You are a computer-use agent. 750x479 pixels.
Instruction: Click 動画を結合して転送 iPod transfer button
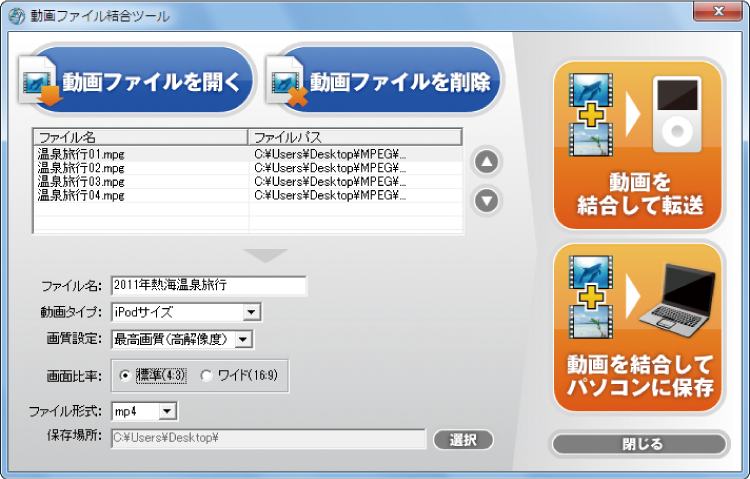[x=638, y=146]
